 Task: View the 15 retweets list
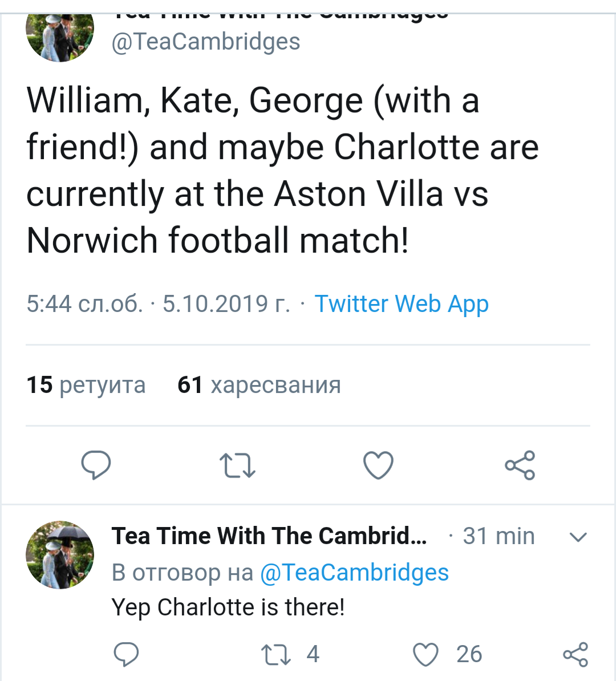[x=86, y=385]
